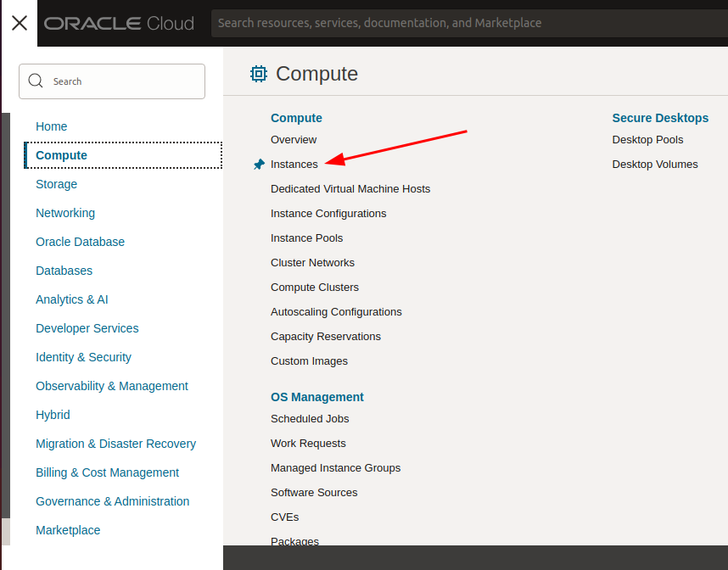728x570 pixels.
Task: Open the Storage category
Action: [56, 184]
